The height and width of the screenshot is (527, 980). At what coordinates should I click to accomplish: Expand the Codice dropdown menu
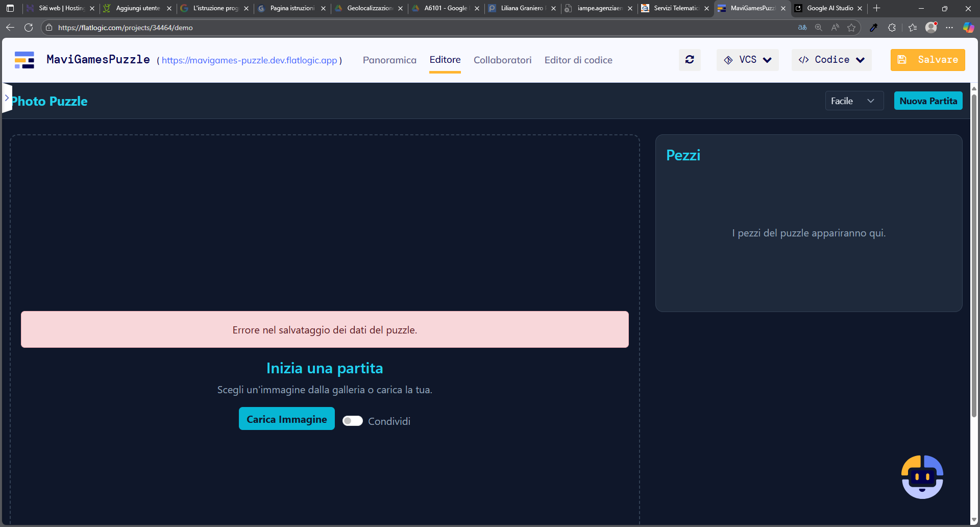pos(831,60)
